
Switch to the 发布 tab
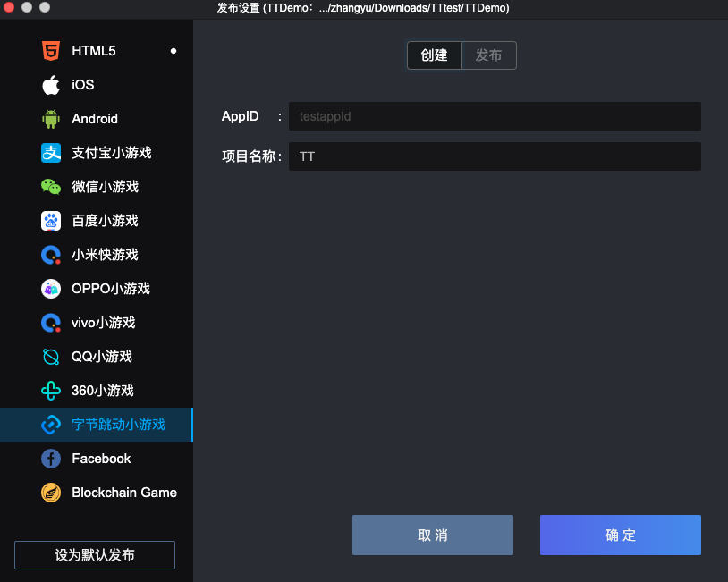point(488,55)
